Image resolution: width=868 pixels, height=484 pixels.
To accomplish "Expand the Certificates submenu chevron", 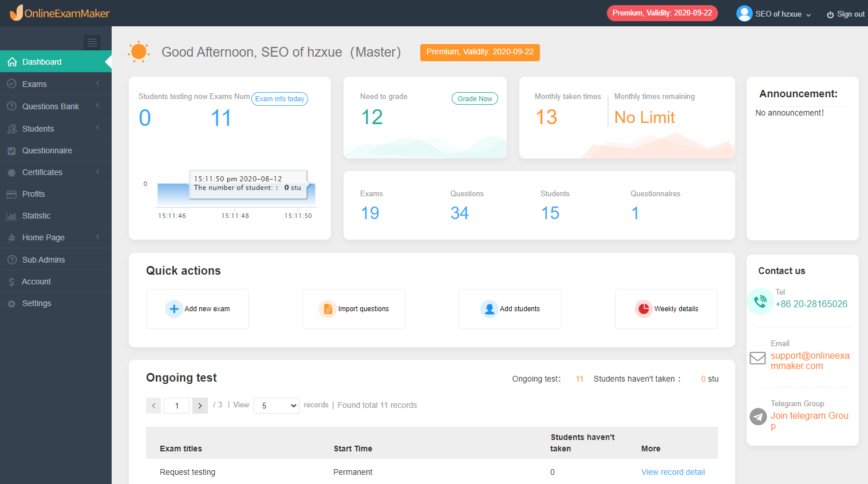I will [98, 172].
